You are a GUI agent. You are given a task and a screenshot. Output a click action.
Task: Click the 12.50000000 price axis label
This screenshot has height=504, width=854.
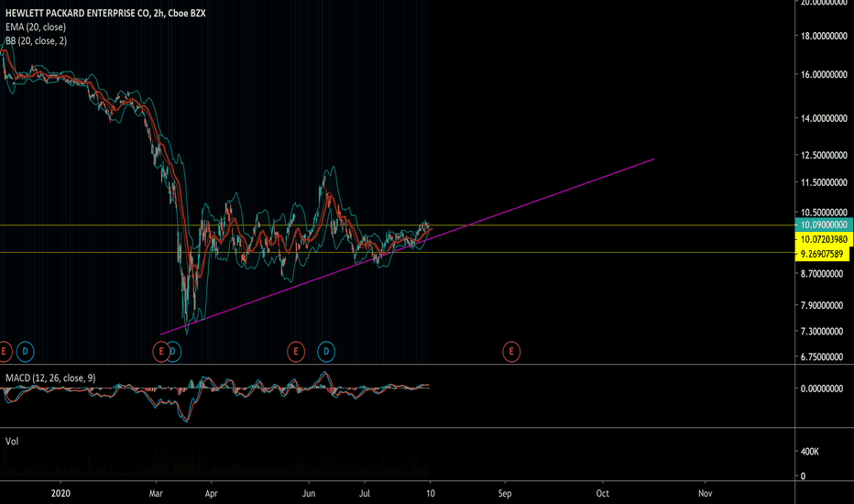point(824,155)
